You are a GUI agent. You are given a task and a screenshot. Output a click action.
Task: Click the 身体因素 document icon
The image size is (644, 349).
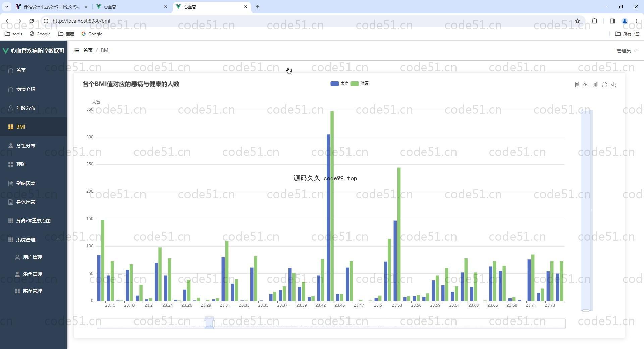pos(11,202)
